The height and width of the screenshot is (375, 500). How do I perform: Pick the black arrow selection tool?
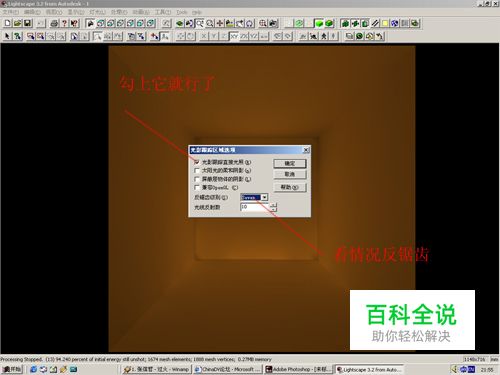7,36
